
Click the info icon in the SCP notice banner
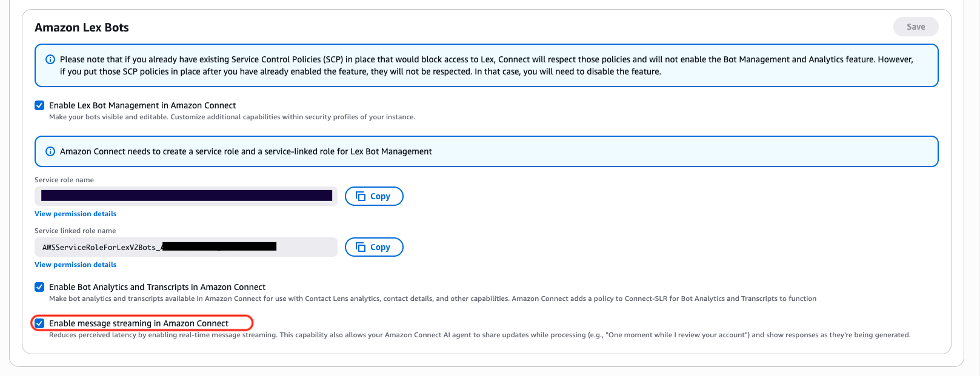click(49, 59)
